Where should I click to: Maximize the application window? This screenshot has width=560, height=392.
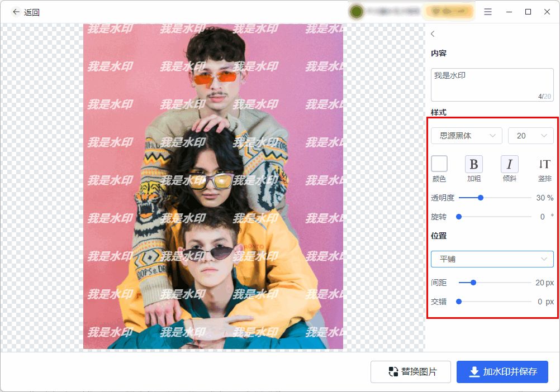point(528,12)
